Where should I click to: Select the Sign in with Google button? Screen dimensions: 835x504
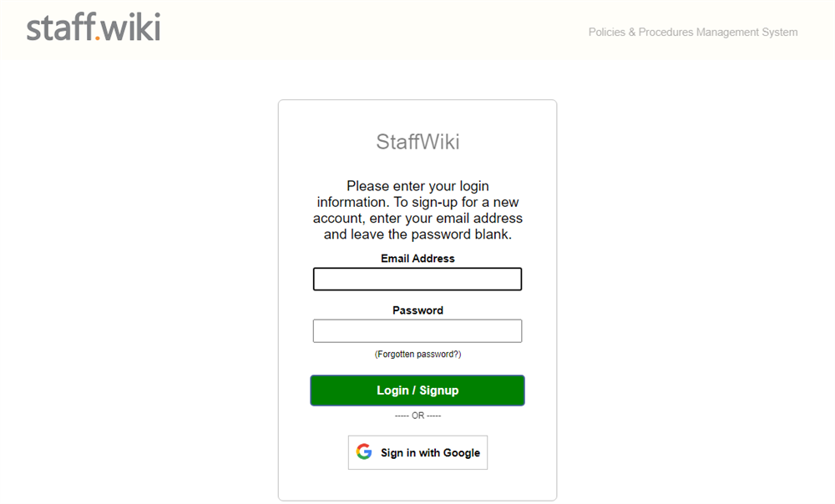417,452
